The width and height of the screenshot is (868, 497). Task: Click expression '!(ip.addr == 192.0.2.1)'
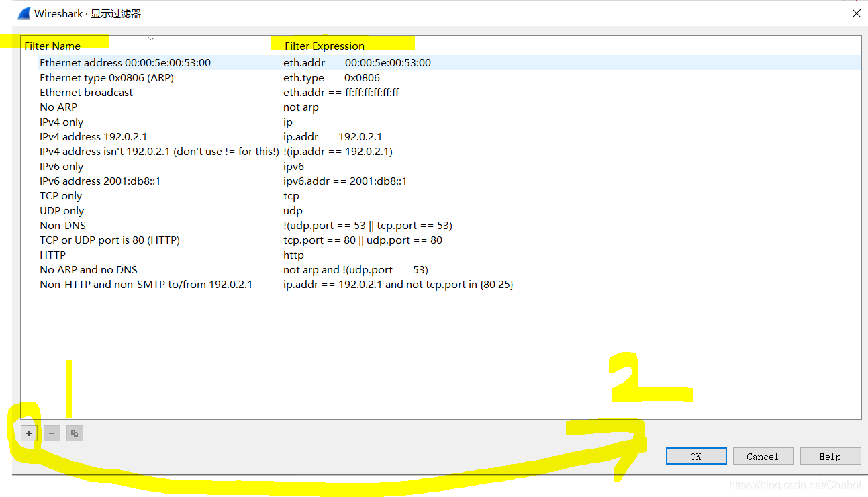click(338, 151)
